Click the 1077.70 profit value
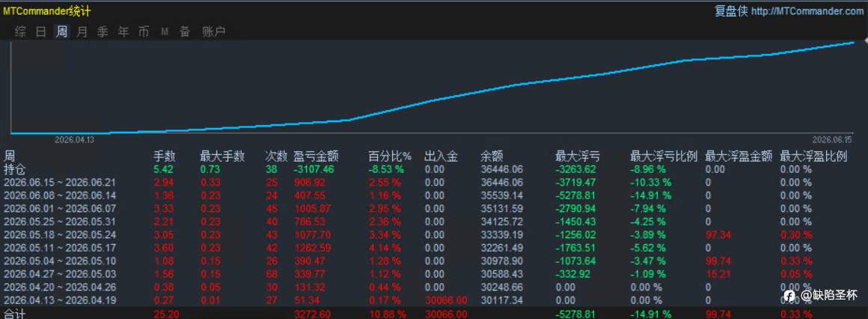The height and width of the screenshot is (319, 868). [312, 235]
